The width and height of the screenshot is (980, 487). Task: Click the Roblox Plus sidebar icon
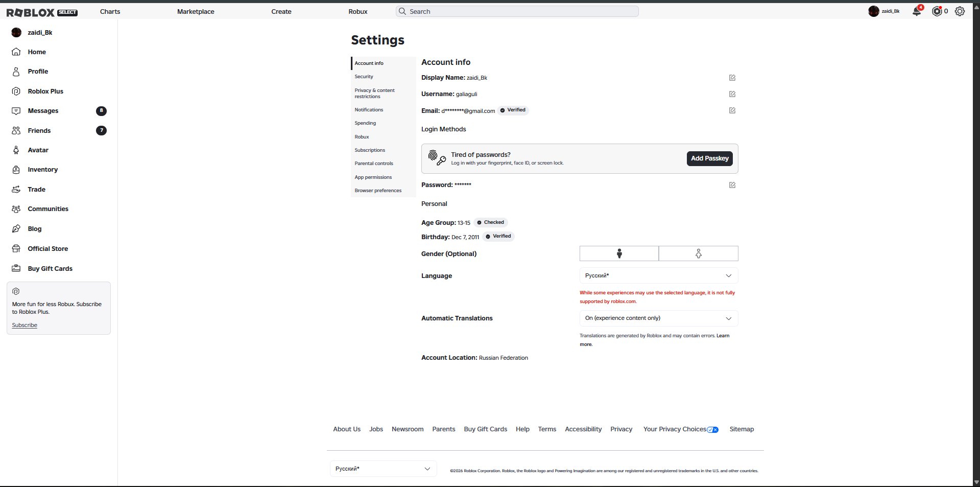tap(16, 91)
